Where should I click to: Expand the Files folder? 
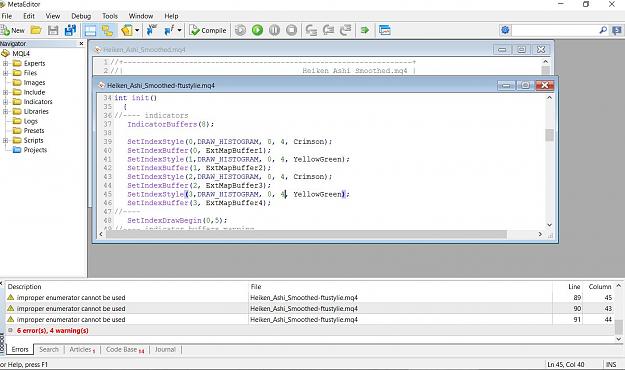pos(6,73)
